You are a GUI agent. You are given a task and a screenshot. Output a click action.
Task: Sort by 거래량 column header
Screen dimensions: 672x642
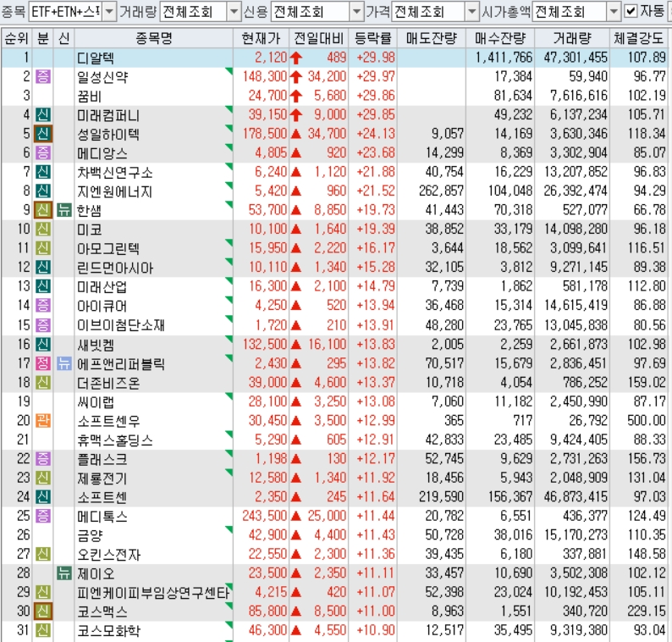[572, 39]
